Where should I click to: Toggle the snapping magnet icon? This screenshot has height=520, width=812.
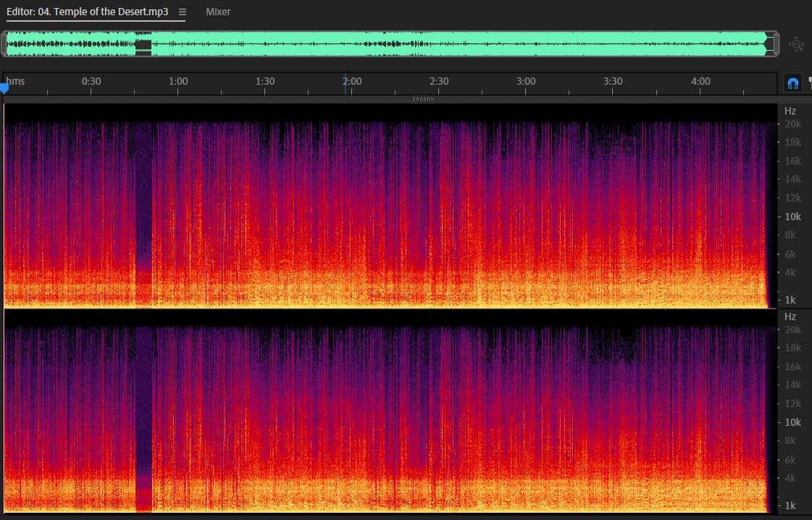[x=792, y=83]
